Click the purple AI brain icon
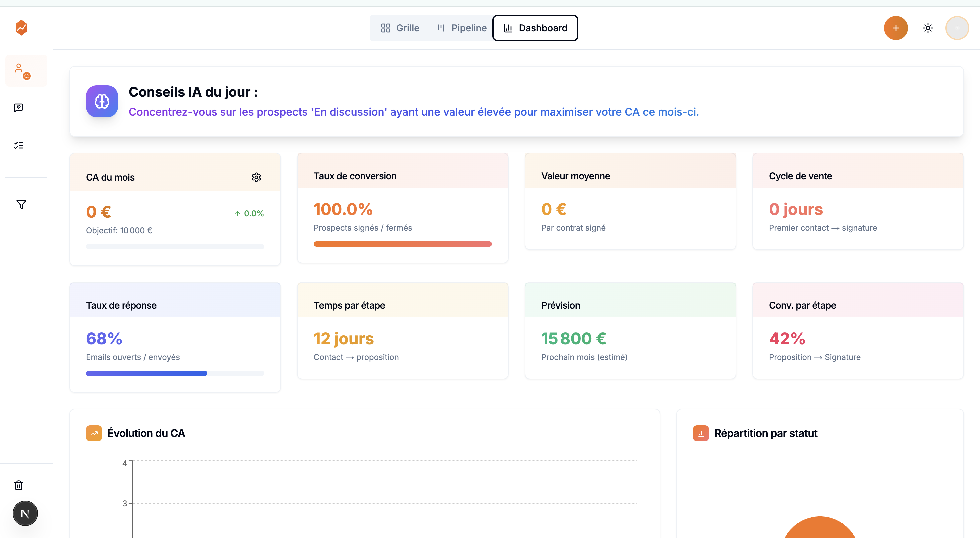 [x=102, y=101]
